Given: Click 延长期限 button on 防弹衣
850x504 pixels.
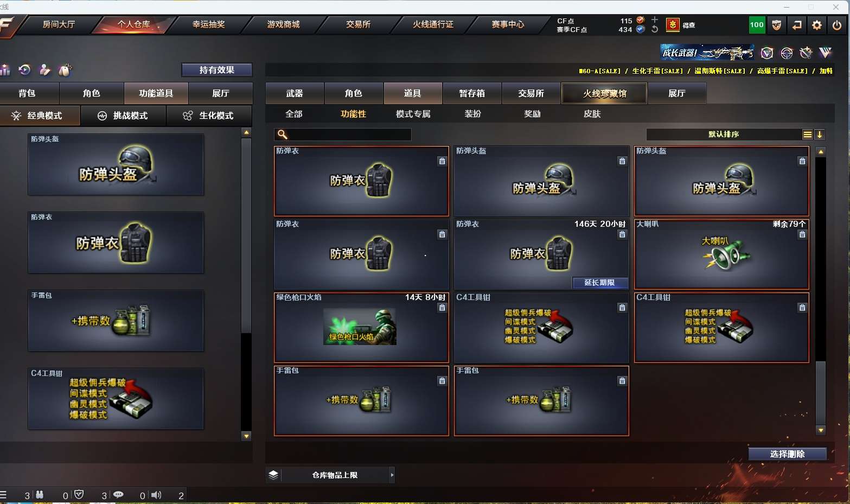Looking at the screenshot, I should [x=600, y=283].
